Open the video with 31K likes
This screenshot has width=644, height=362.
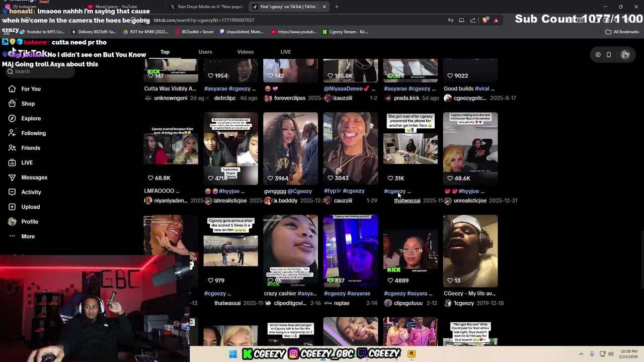(x=411, y=148)
